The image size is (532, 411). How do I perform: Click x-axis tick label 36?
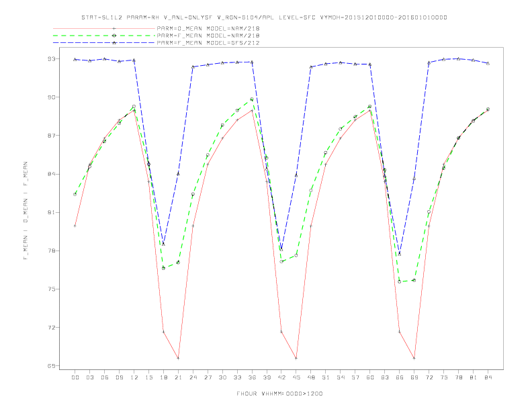(252, 377)
